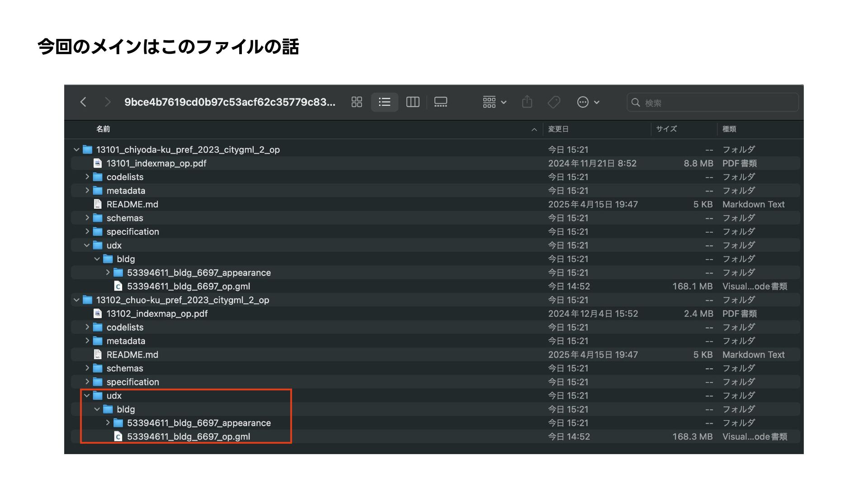Image resolution: width=868 pixels, height=488 pixels.
Task: Select the README.md icon in the 13102 chuo-ku folder
Action: 98,355
